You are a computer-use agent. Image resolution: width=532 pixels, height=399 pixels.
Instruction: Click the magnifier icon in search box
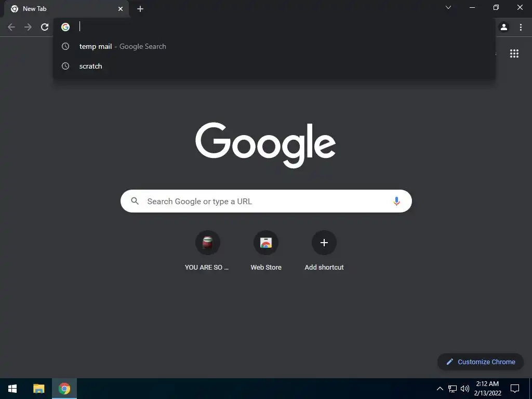click(135, 201)
